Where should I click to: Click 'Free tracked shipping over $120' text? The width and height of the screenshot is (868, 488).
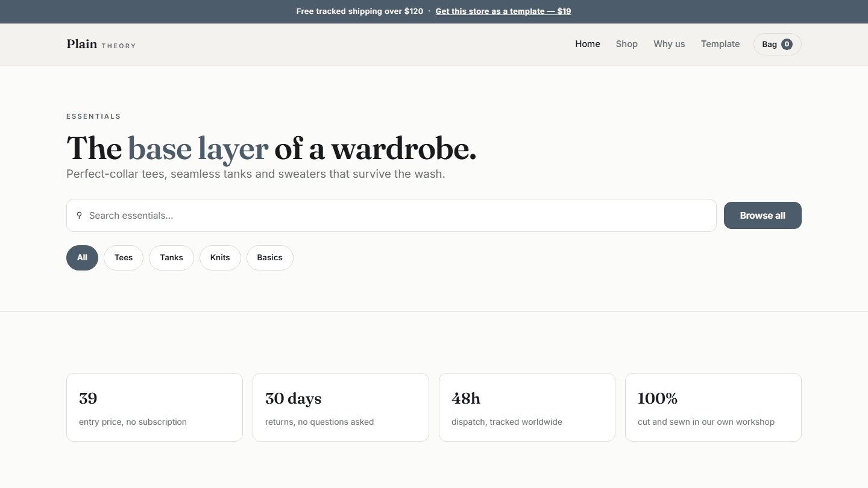(360, 11)
